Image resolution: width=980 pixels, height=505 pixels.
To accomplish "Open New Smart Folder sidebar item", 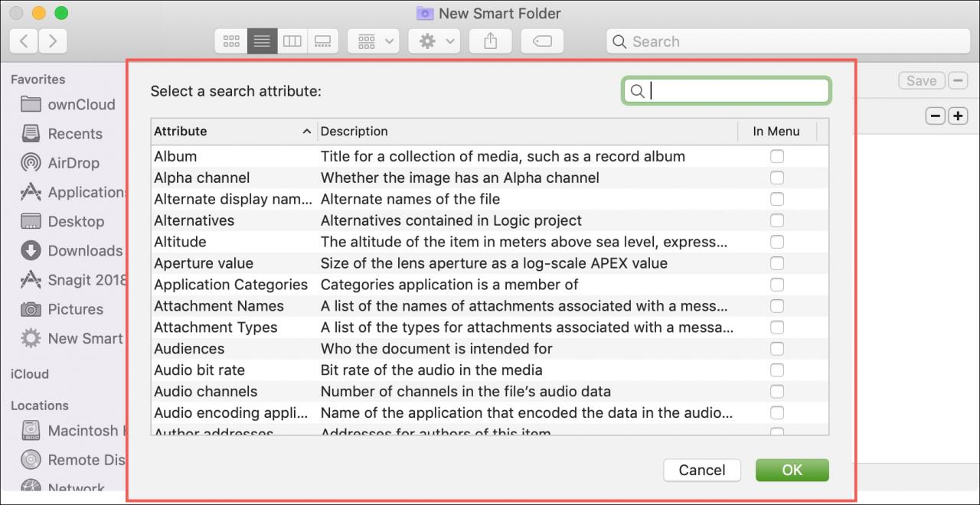I will pyautogui.click(x=72, y=338).
